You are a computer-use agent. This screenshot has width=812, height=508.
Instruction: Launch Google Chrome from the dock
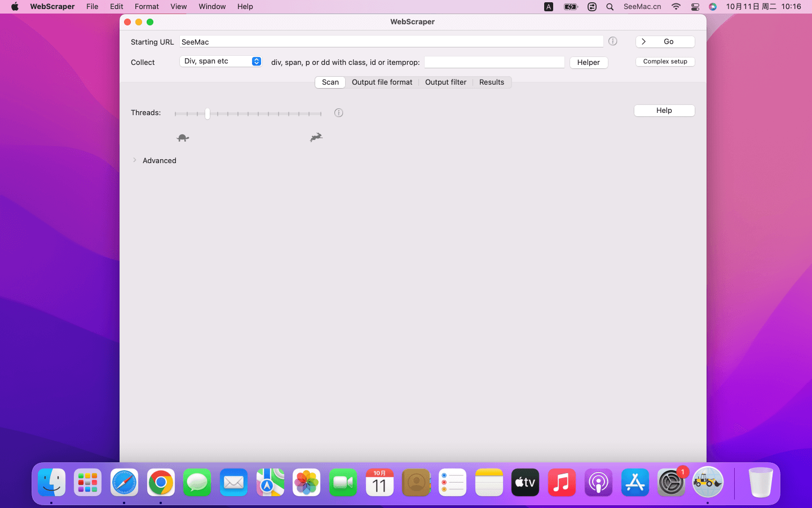coord(161,483)
